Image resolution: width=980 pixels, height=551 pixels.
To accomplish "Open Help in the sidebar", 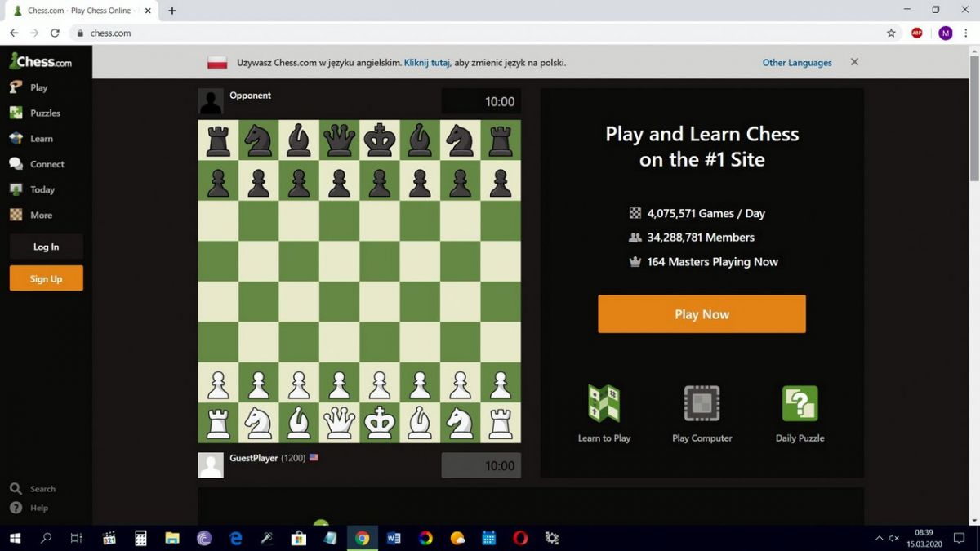I will click(x=29, y=508).
